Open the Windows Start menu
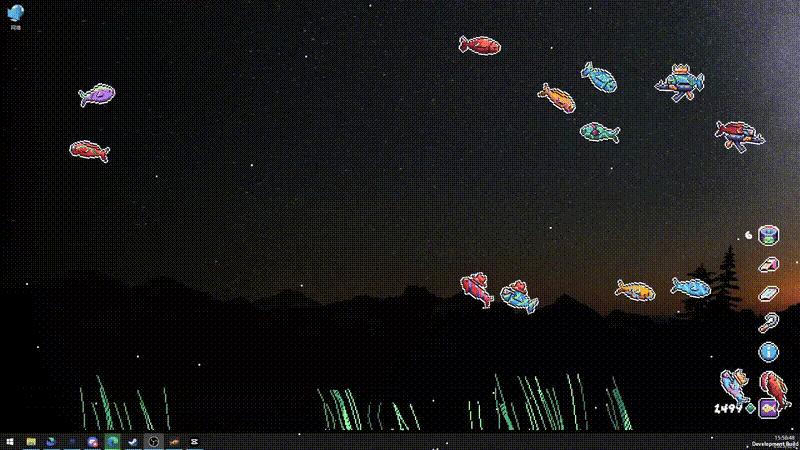Screen dimensions: 800x450 point(10,441)
